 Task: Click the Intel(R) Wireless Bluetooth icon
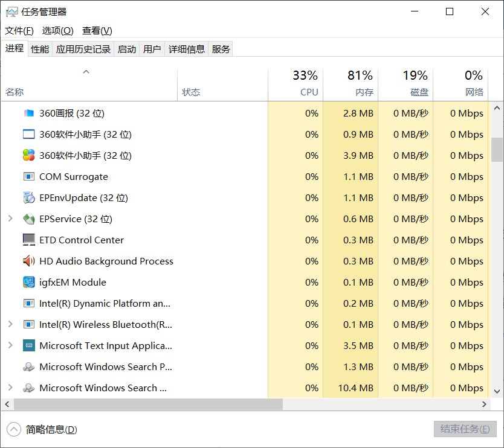point(29,325)
